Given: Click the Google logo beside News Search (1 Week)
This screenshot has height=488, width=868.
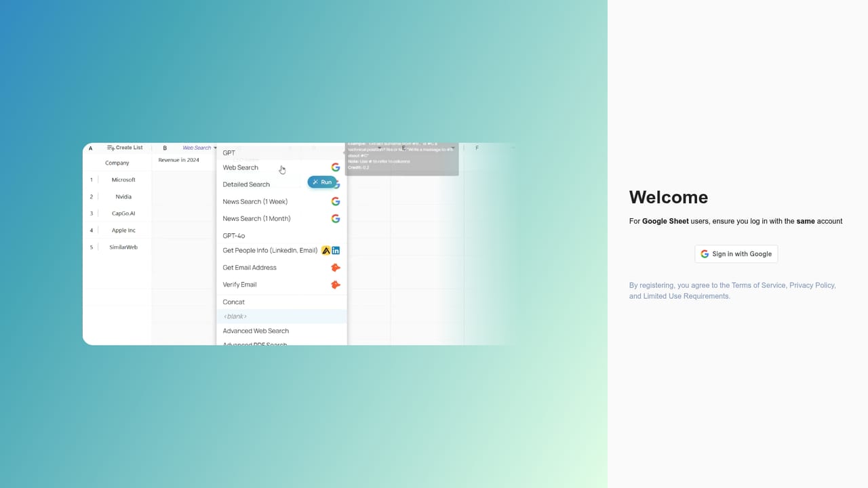Looking at the screenshot, I should (x=336, y=201).
